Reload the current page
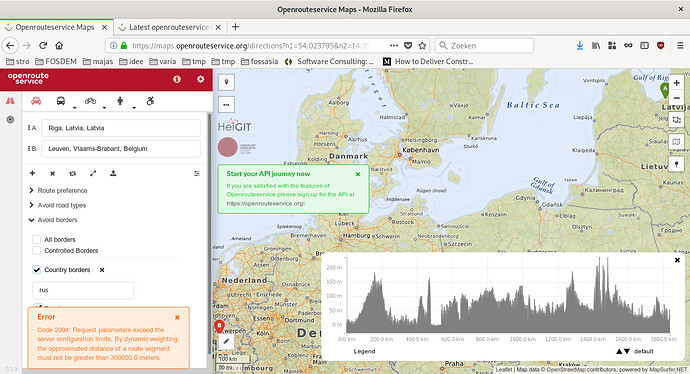This screenshot has width=690, height=374. 43,45
